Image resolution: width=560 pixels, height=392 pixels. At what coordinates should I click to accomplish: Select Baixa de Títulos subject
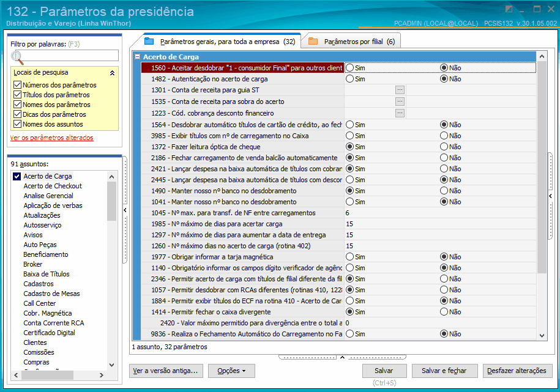tap(47, 274)
